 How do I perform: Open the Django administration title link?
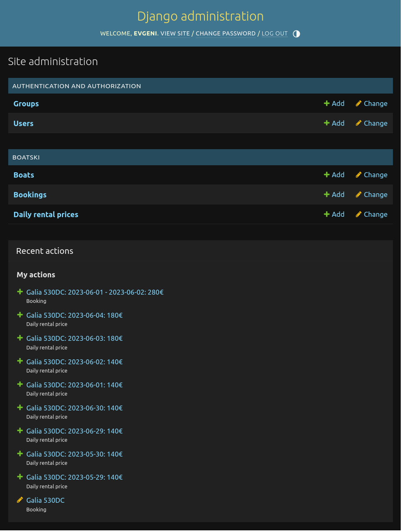pyautogui.click(x=200, y=16)
